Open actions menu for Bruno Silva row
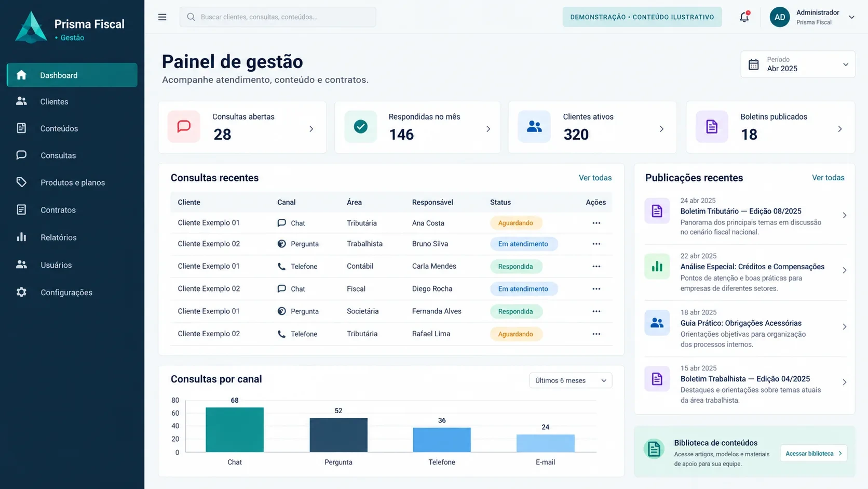The height and width of the screenshot is (489, 868). coord(596,244)
